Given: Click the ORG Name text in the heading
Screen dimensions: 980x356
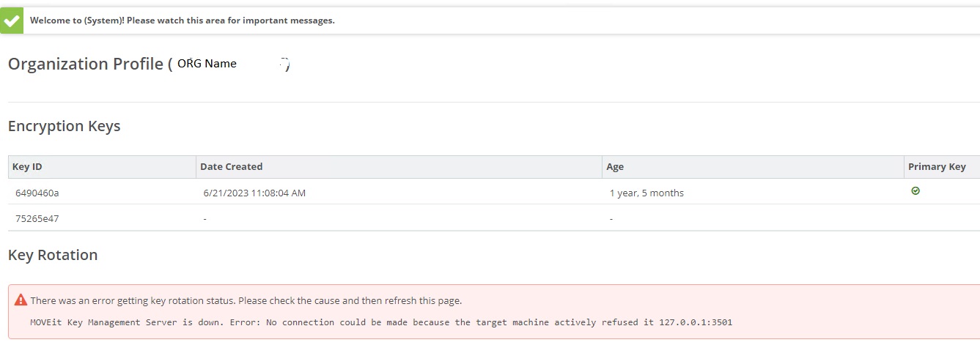Looking at the screenshot, I should point(207,64).
